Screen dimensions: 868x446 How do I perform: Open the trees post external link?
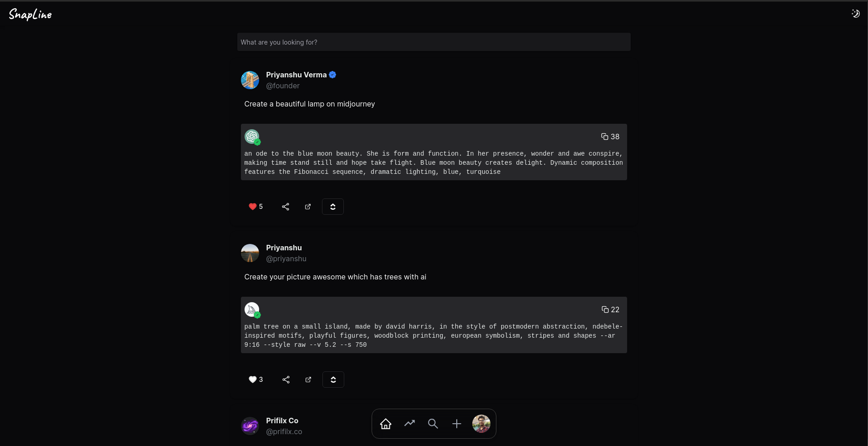point(308,380)
